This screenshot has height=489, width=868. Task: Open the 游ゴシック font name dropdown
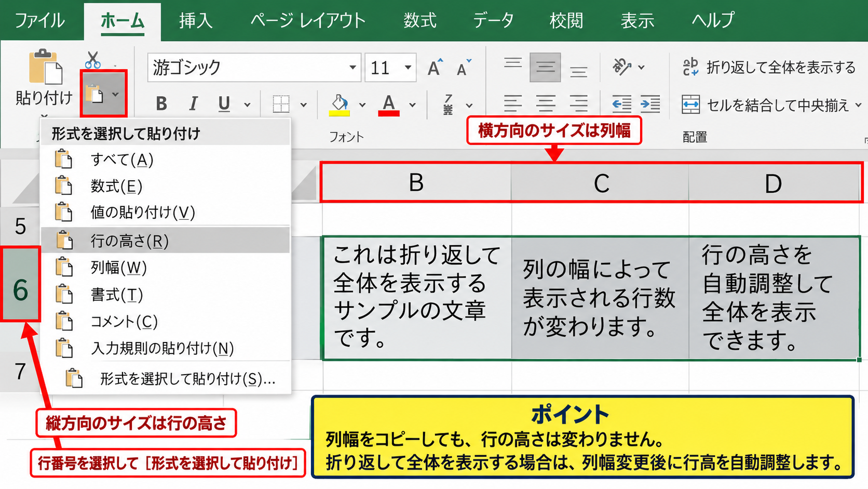[x=352, y=68]
